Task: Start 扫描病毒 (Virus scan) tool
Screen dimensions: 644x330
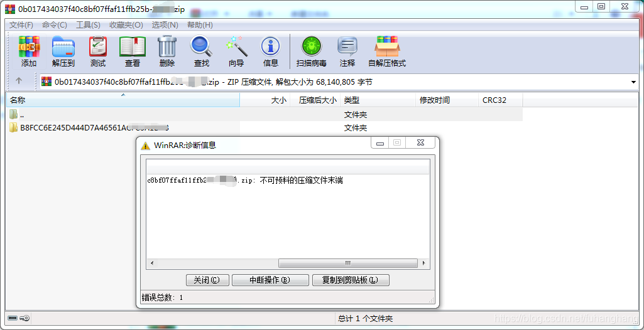Action: [x=312, y=51]
